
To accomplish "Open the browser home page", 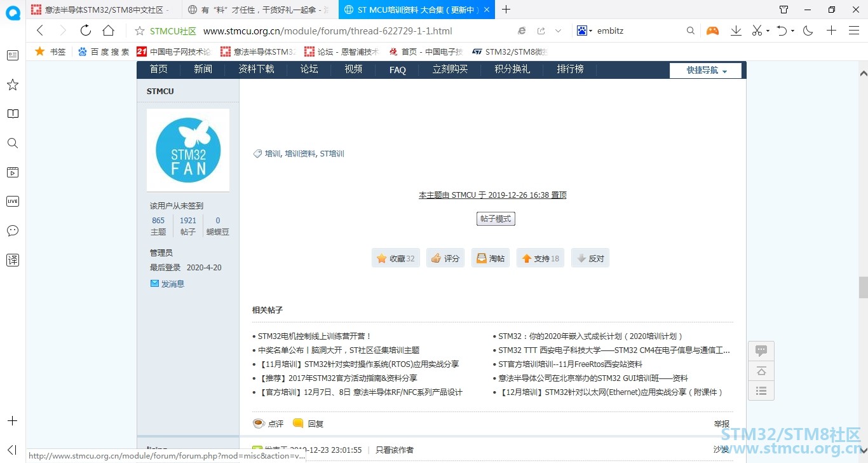I will pos(108,31).
